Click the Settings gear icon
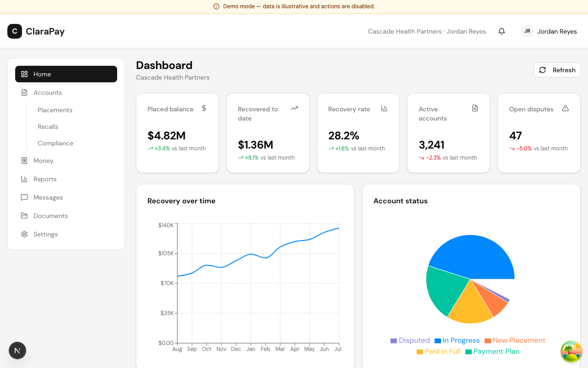This screenshot has width=588, height=368. [x=24, y=234]
